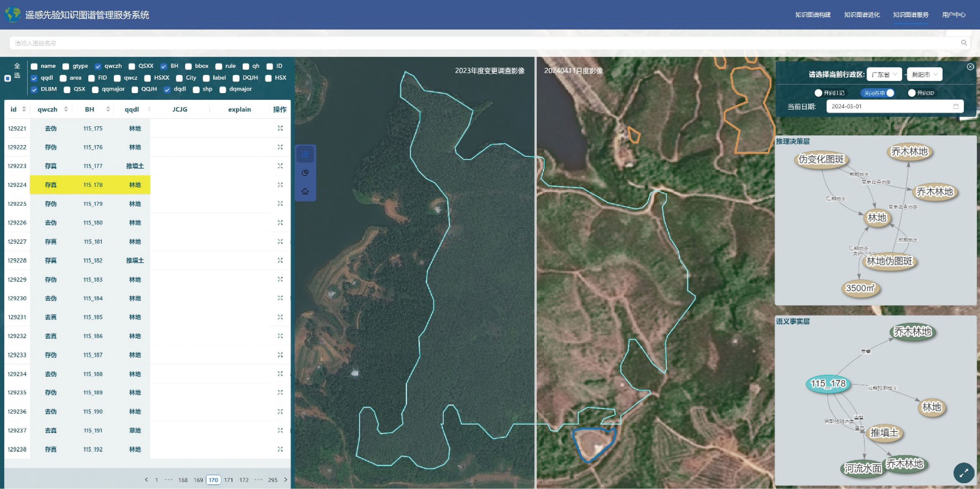Open the 广东省 province dropdown

(884, 75)
